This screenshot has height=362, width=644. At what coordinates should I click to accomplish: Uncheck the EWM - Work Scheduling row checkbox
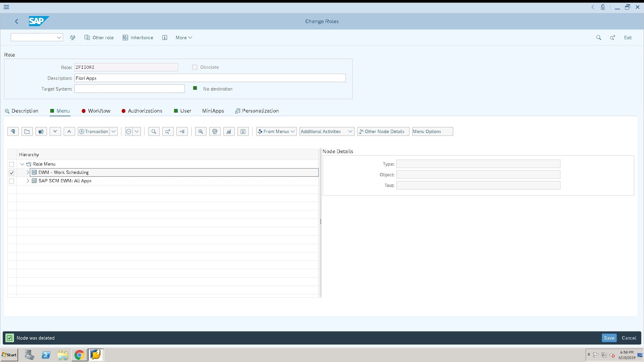(12, 173)
